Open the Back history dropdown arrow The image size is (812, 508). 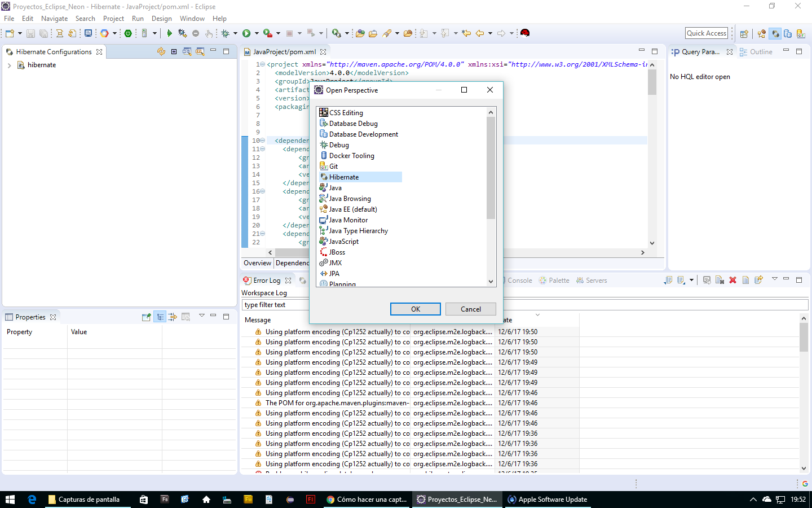490,33
